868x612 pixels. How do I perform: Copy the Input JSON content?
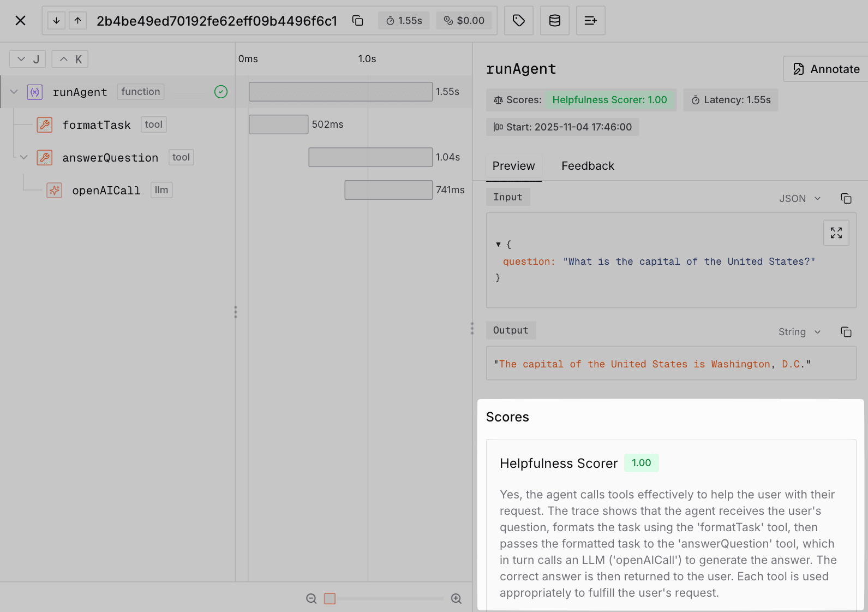846,199
